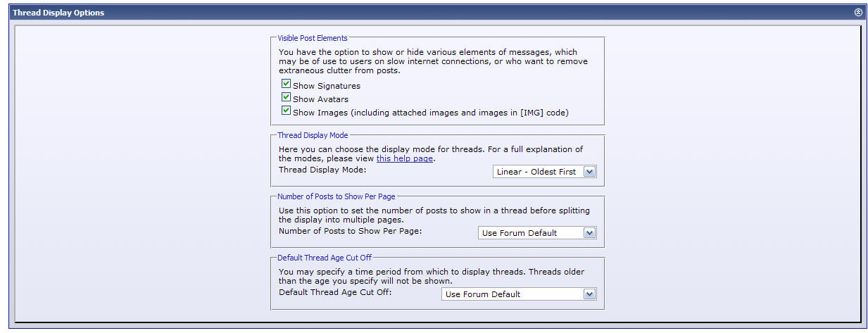Open the Linear - Oldest First dropdown
Image resolution: width=868 pixels, height=333 pixels.
point(544,172)
